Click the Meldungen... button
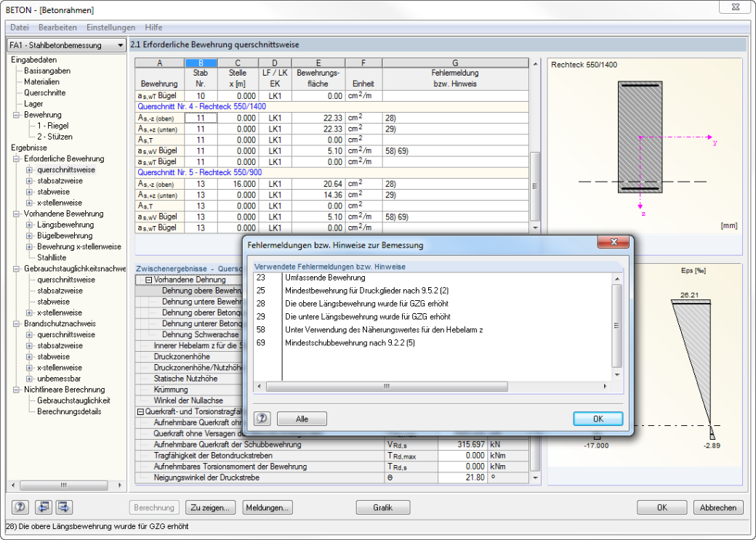 click(267, 507)
